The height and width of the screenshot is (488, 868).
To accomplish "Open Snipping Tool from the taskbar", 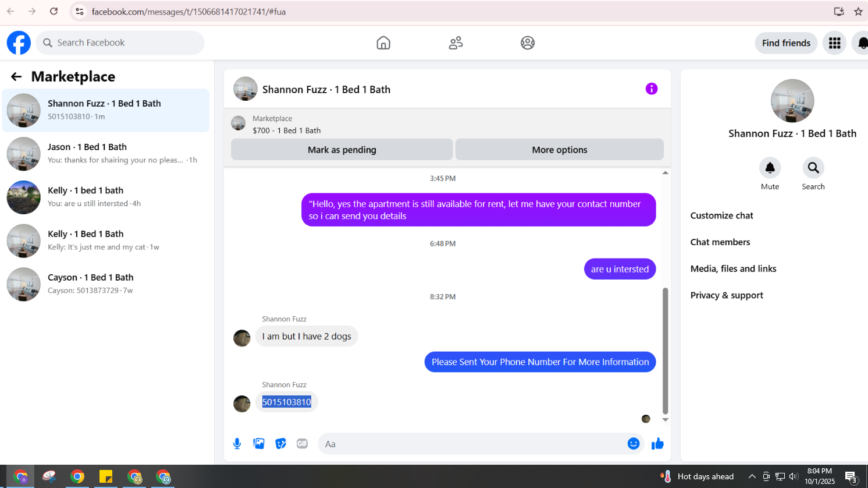I will [x=49, y=477].
